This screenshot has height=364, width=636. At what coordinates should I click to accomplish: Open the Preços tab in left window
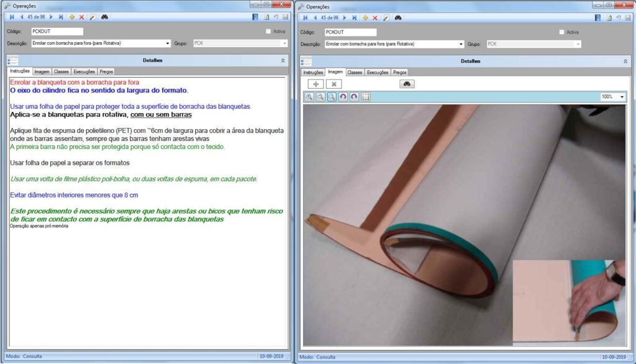tap(106, 72)
